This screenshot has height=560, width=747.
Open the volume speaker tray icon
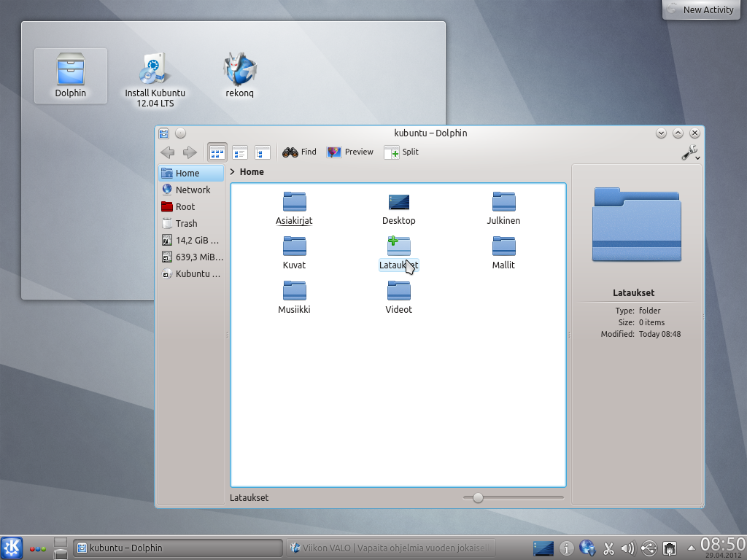tap(628, 548)
